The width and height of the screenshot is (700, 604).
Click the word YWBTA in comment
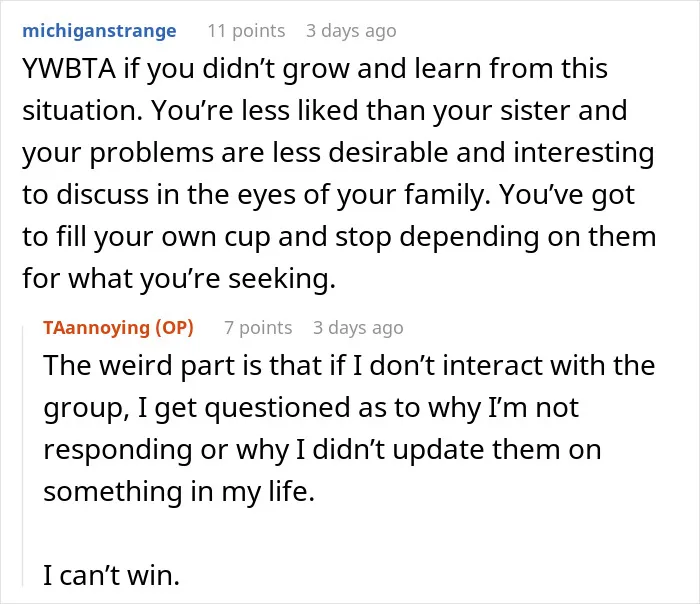(x=69, y=69)
